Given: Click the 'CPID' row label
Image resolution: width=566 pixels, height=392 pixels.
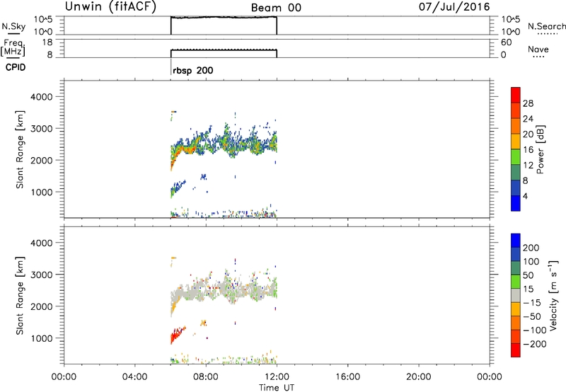Looking at the screenshot, I should click(16, 67).
